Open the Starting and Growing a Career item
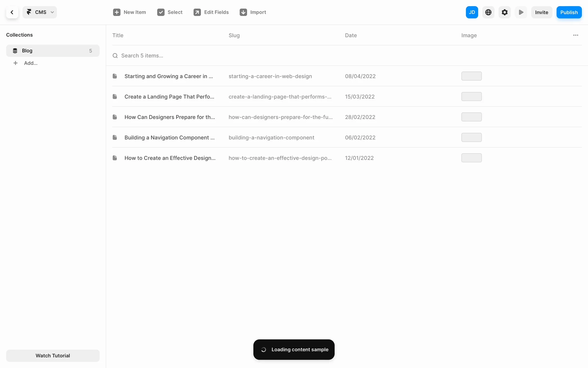588x368 pixels. tap(168, 76)
